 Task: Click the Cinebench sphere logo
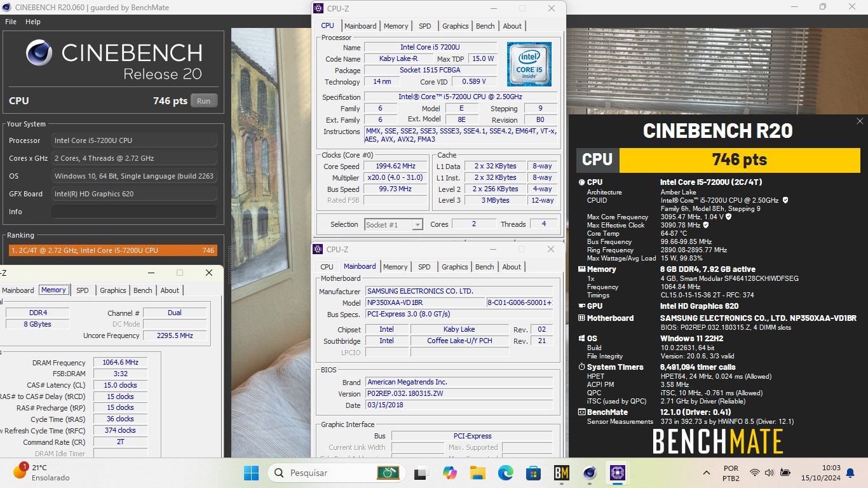click(x=39, y=53)
